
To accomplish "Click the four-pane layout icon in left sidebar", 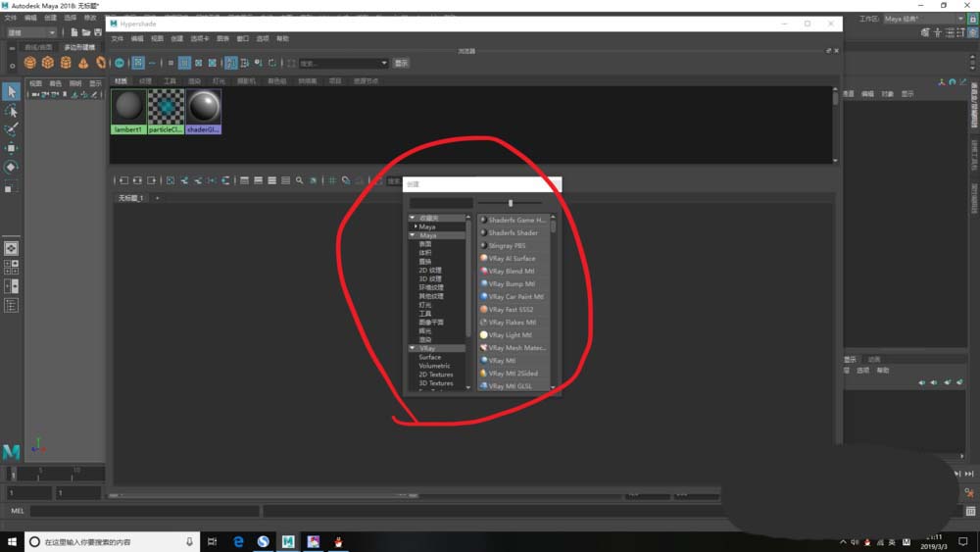I will point(11,268).
